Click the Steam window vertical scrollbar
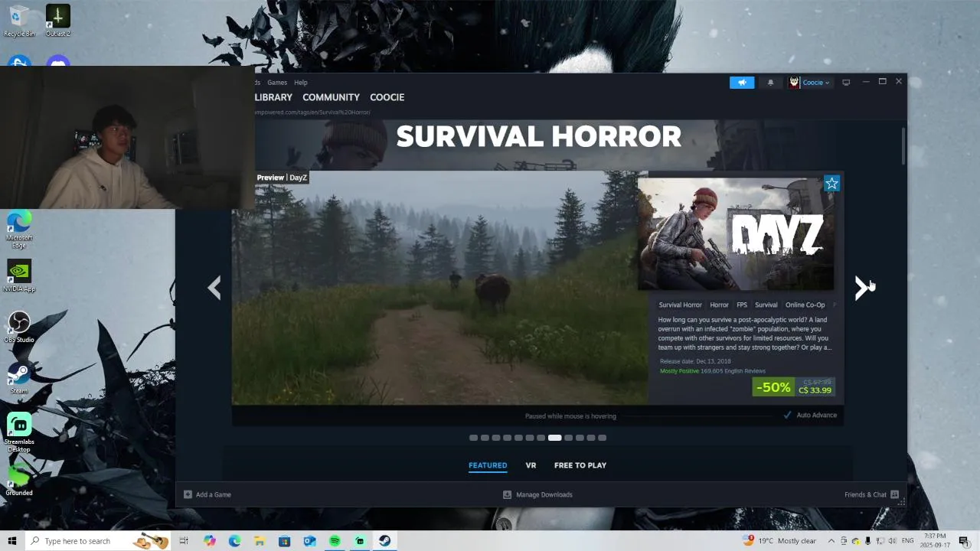 coord(903,145)
